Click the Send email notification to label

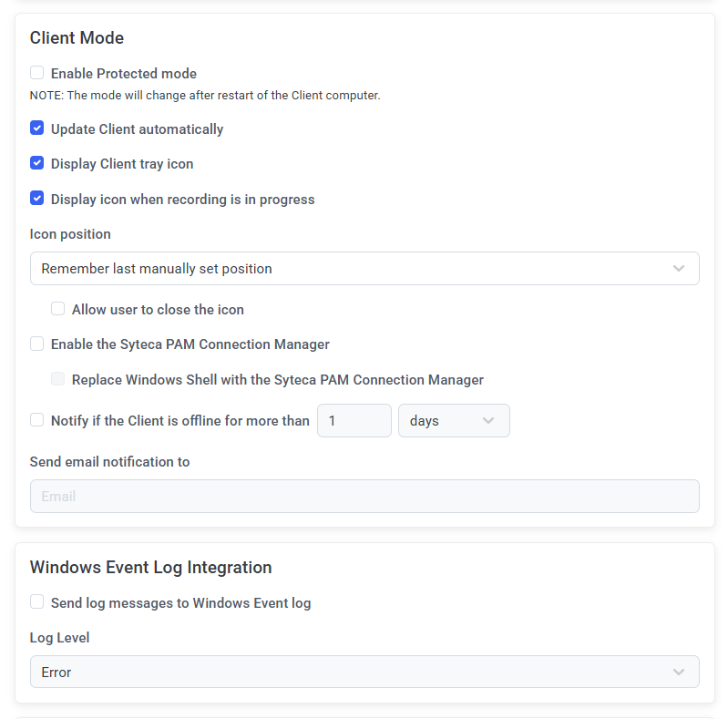pos(109,462)
